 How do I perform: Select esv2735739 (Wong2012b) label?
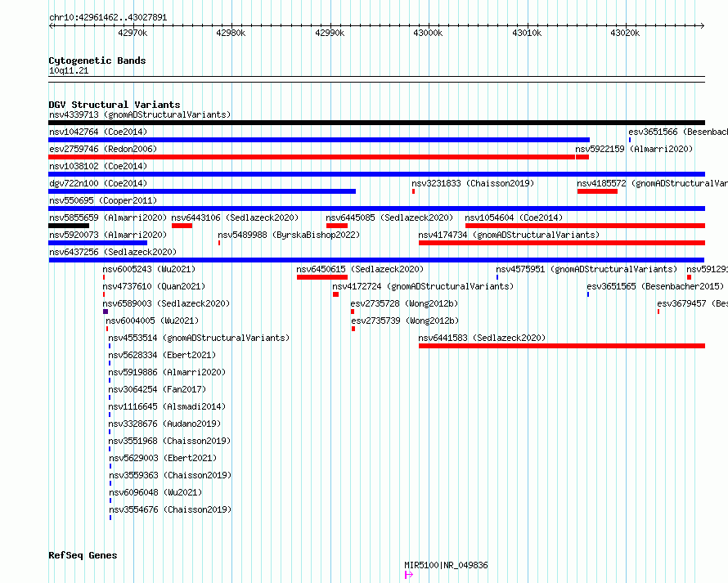point(405,321)
